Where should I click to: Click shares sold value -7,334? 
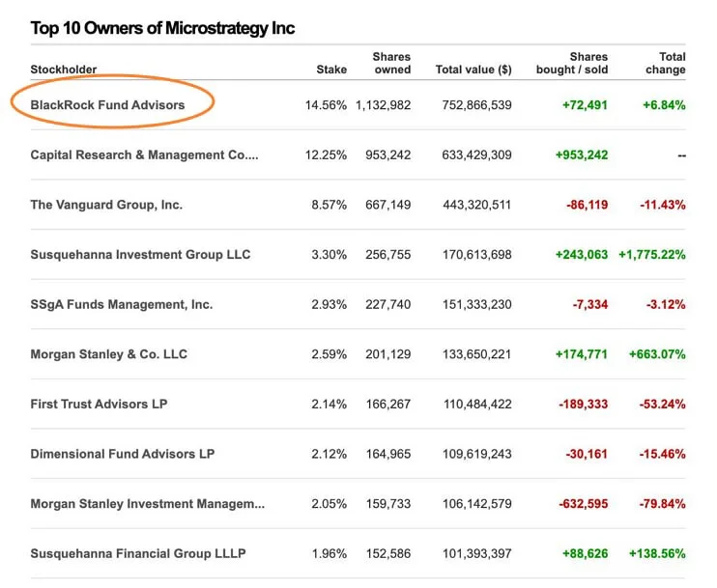(590, 304)
